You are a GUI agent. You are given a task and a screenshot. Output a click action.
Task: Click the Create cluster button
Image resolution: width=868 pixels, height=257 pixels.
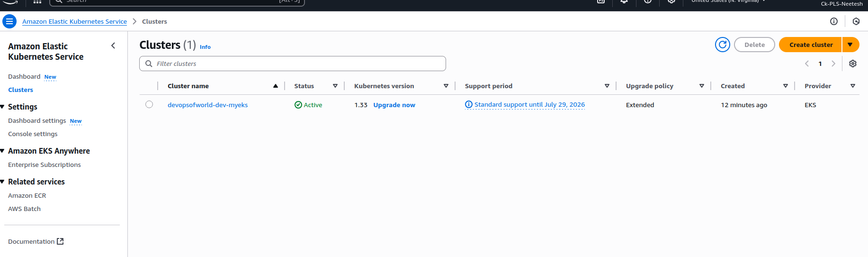[811, 45]
